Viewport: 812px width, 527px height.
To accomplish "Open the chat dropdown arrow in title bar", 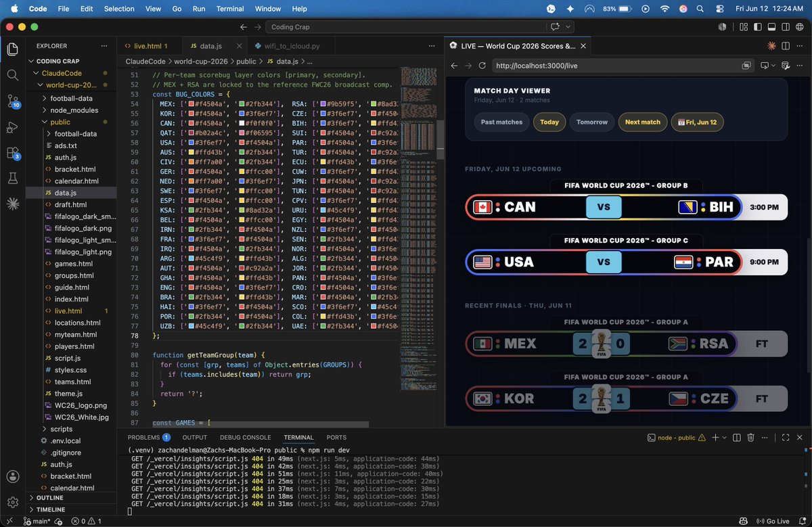I will point(568,27).
